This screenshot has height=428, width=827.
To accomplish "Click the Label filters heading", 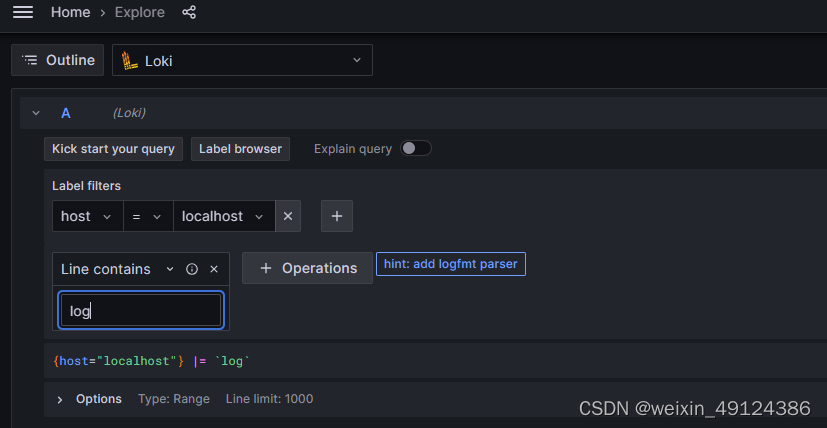I will click(x=86, y=186).
